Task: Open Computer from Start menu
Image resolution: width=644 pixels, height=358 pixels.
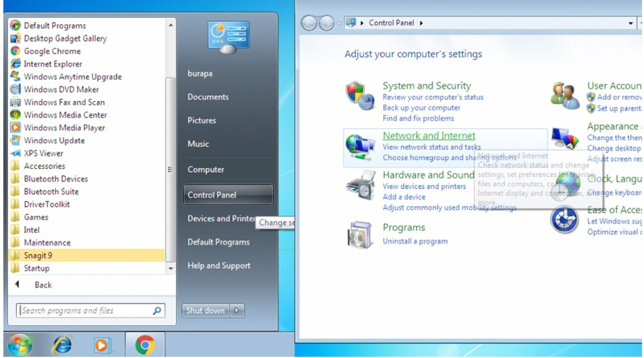Action: click(206, 170)
